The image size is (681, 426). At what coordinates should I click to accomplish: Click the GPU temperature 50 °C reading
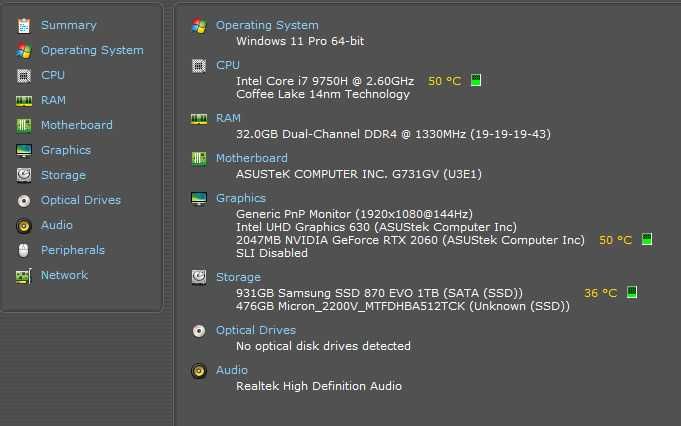pyautogui.click(x=615, y=240)
